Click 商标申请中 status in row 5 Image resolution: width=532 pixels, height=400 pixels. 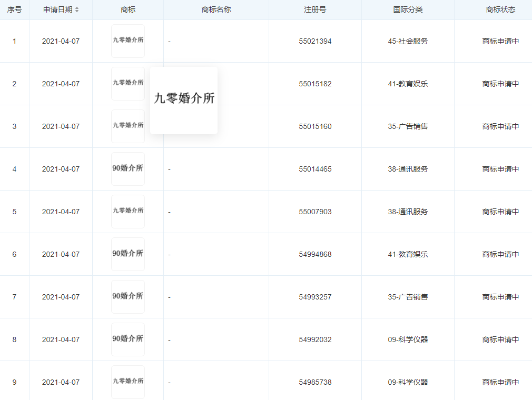point(500,212)
